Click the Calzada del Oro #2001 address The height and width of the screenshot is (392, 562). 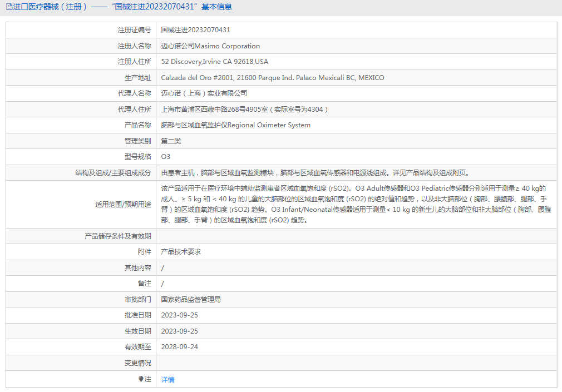[x=273, y=78]
